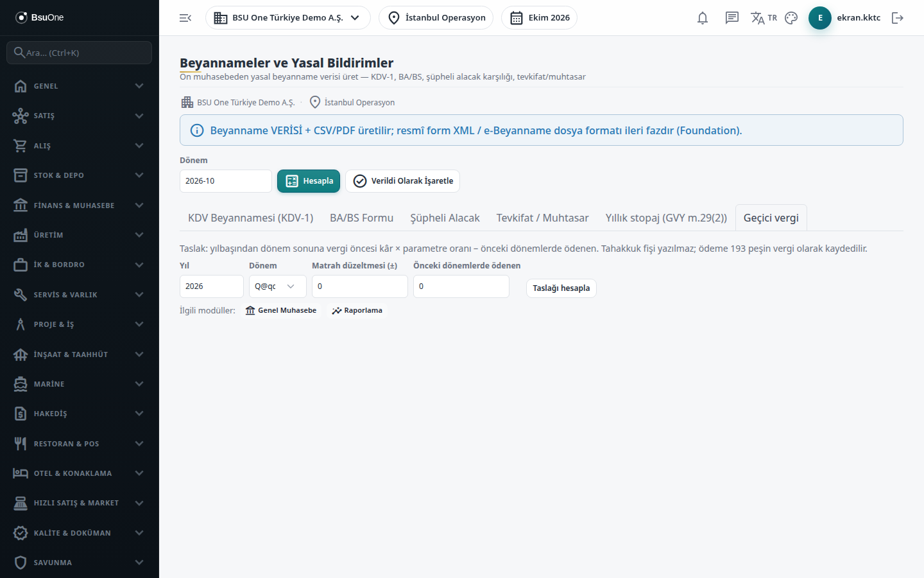Open the theme palette icon
This screenshot has width=924, height=578.
coord(791,18)
